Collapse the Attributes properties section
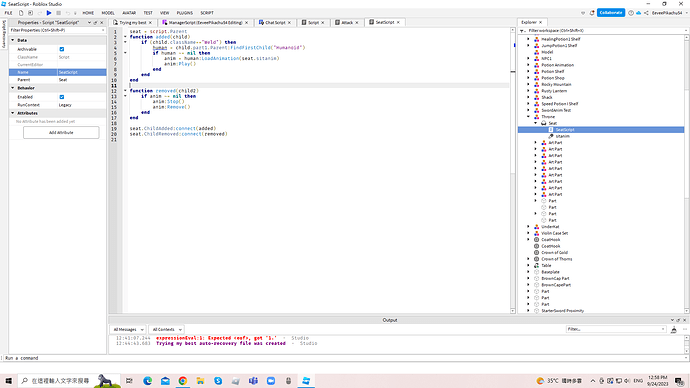690x388 pixels. (x=13, y=113)
